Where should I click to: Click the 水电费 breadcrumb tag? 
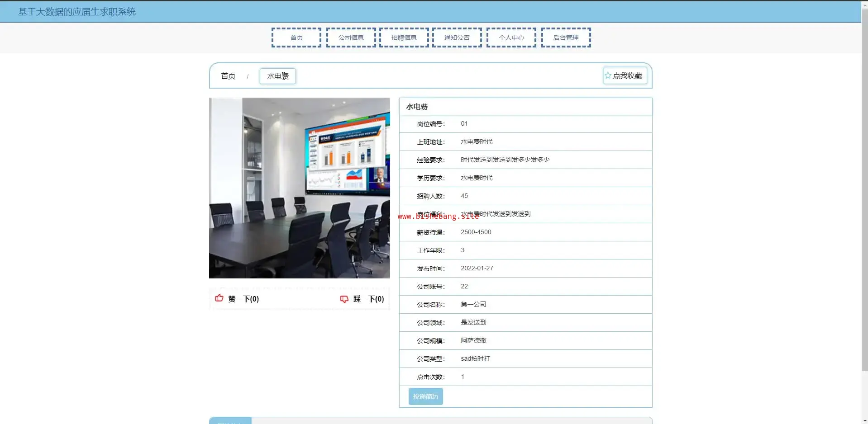(277, 76)
